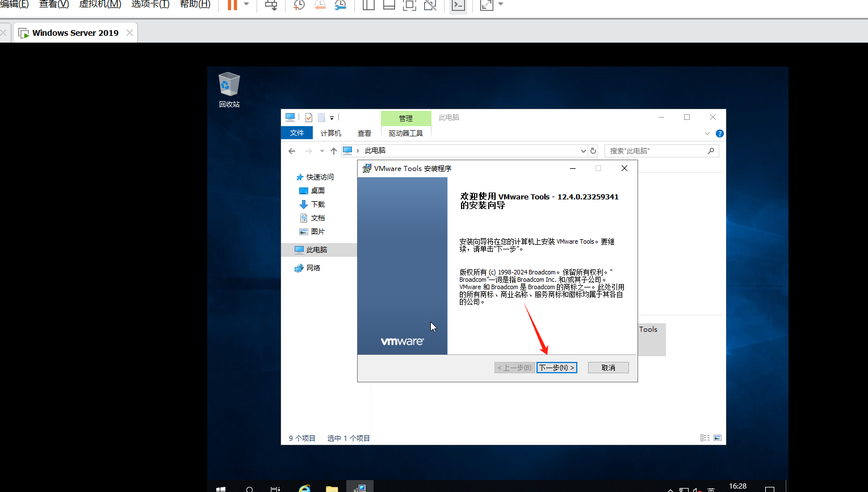Switch Explorer to details view icon
868x492 pixels.
coord(705,438)
